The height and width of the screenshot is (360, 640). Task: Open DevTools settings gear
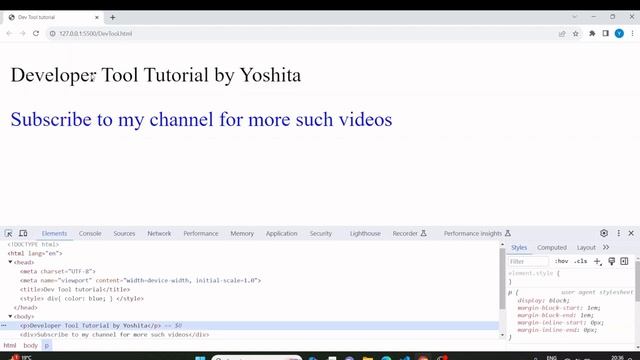[604, 233]
